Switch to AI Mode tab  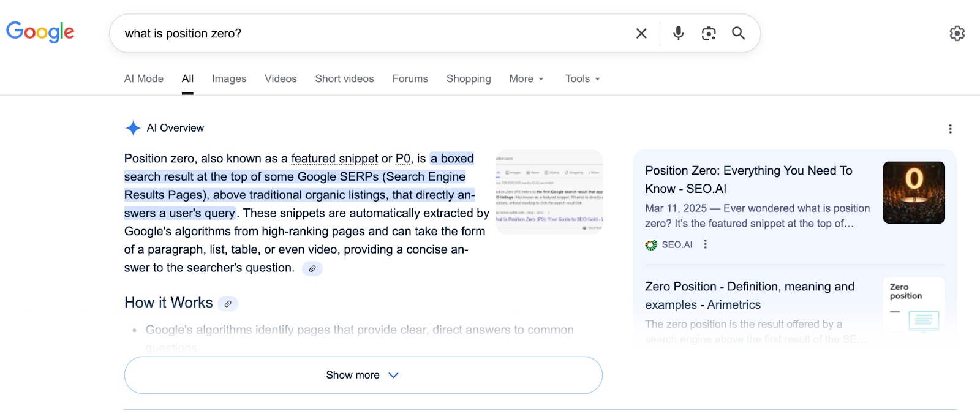144,79
